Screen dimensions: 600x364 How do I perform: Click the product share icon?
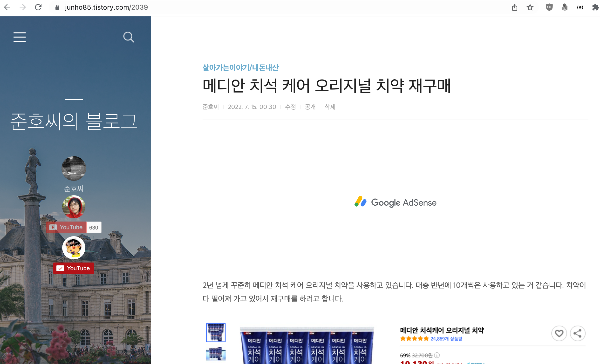577,333
